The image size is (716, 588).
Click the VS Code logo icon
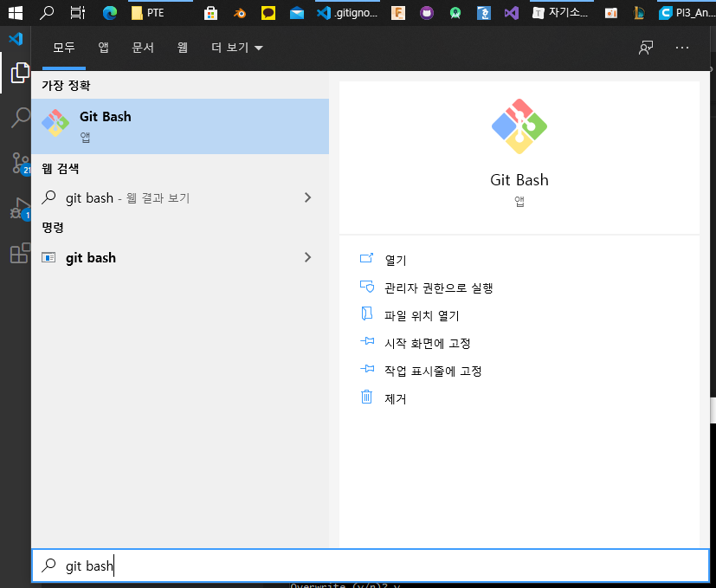(x=16, y=39)
